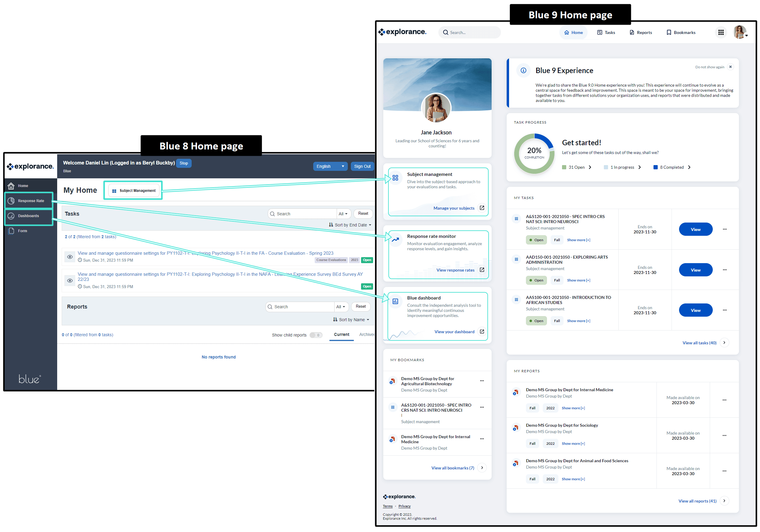Open more options for AAS100 AFRICAN STUDIES task
The image size is (760, 532).
pyautogui.click(x=724, y=310)
